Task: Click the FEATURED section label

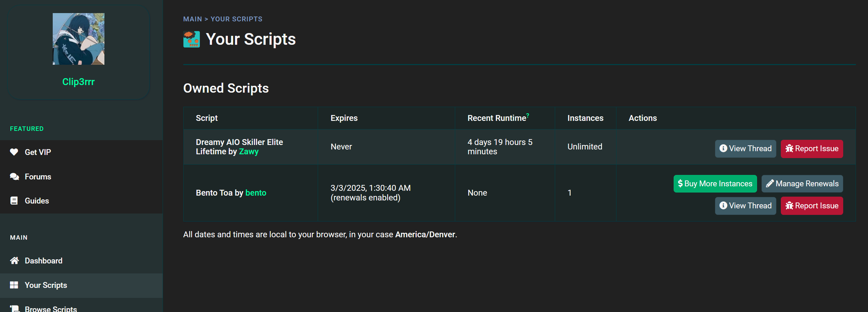Action: (x=27, y=129)
